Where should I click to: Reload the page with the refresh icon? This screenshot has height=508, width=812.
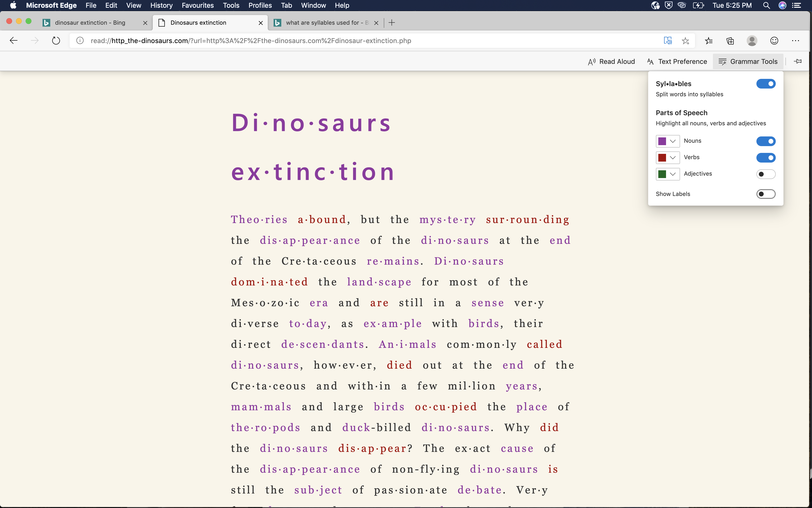point(56,41)
